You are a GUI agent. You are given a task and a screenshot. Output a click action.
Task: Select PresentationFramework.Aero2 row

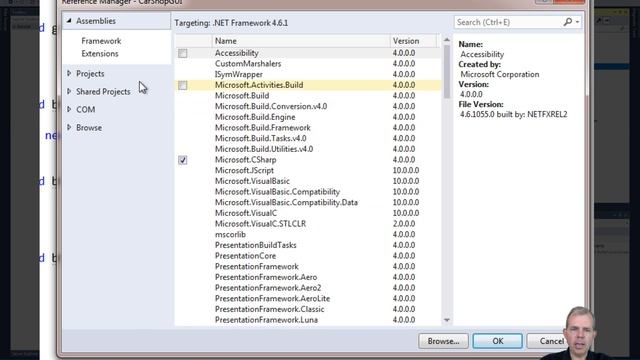click(x=308, y=288)
